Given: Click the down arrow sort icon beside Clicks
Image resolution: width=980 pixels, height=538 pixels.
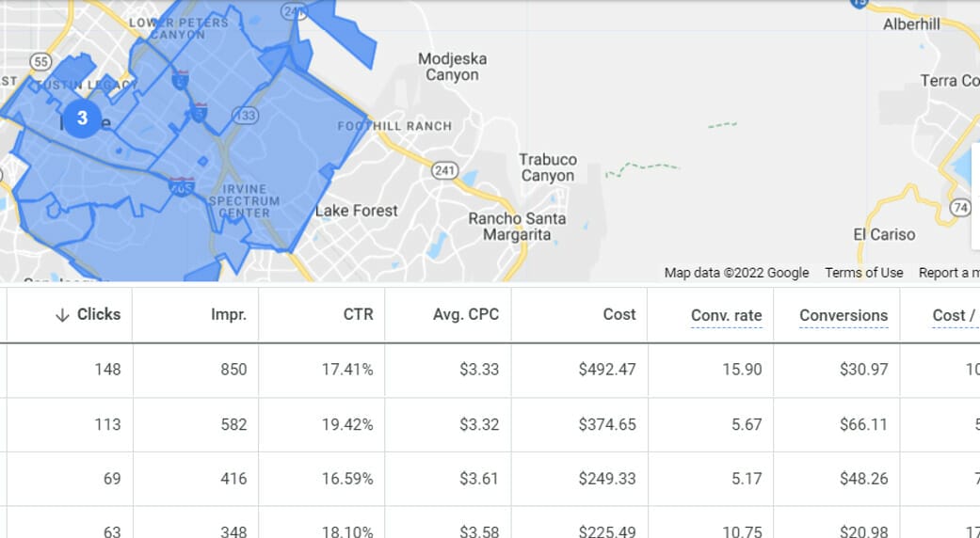Looking at the screenshot, I should (x=62, y=315).
